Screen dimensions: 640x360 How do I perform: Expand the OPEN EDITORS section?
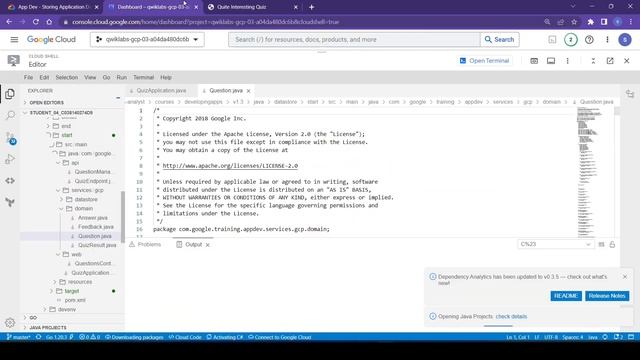[46, 102]
